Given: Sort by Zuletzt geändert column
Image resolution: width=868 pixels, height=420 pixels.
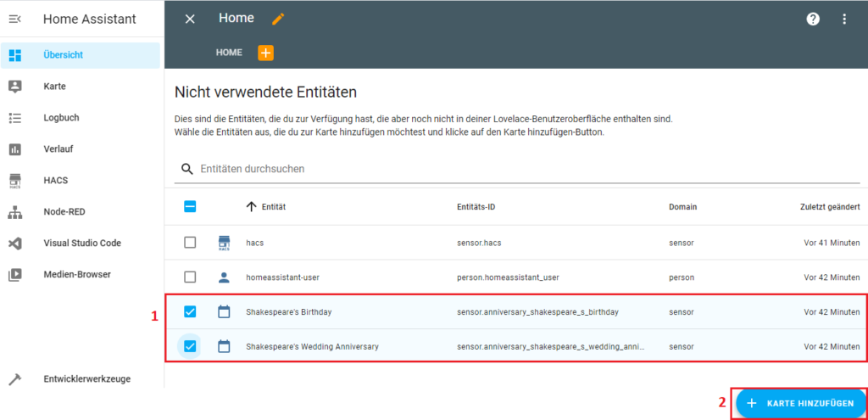Looking at the screenshot, I should (830, 207).
